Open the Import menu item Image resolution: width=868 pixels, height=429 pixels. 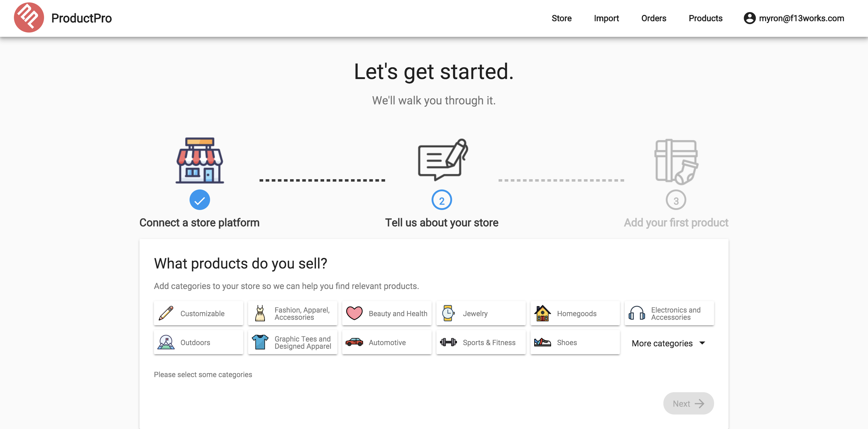(606, 18)
